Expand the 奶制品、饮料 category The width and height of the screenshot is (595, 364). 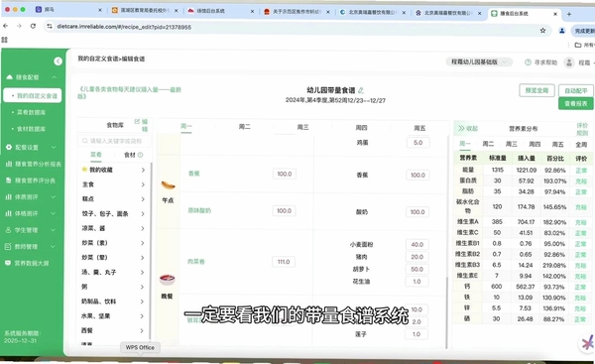pos(143,302)
